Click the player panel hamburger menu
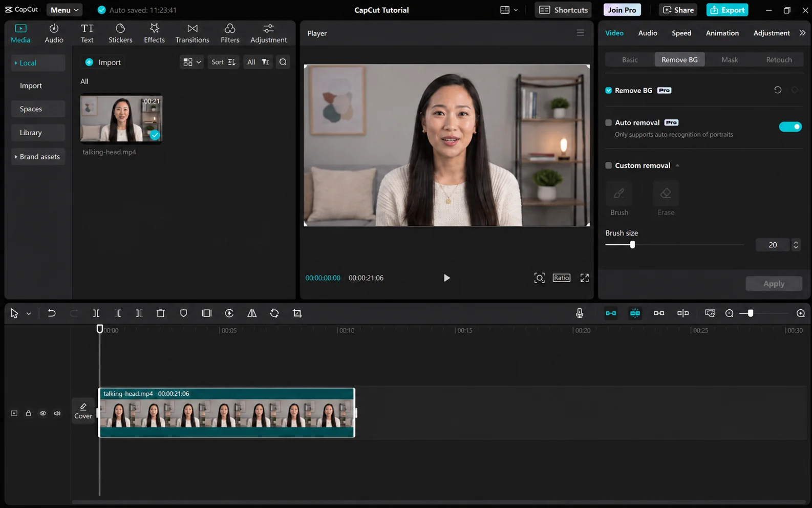Viewport: 812px width, 508px height. tap(580, 33)
